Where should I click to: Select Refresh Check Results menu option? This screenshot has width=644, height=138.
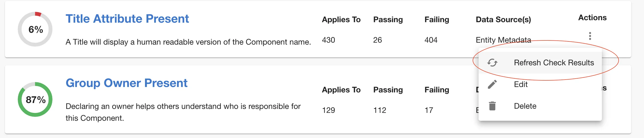[553, 63]
